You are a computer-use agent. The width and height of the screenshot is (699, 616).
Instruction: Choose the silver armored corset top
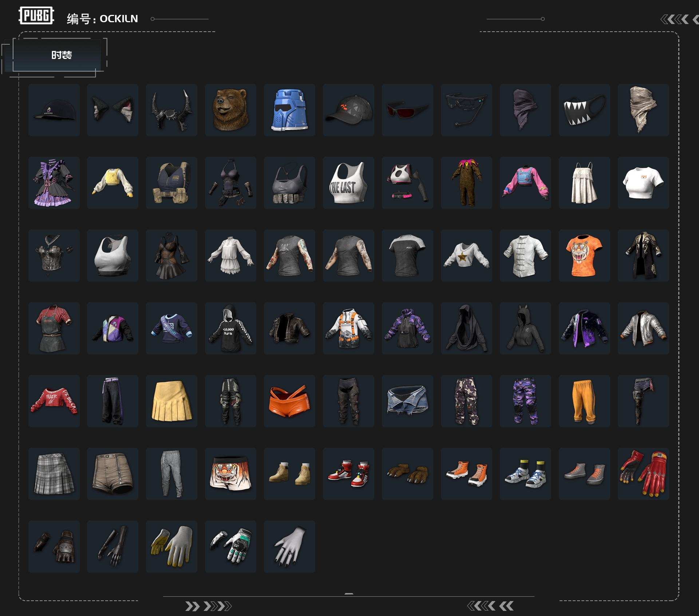point(54,255)
